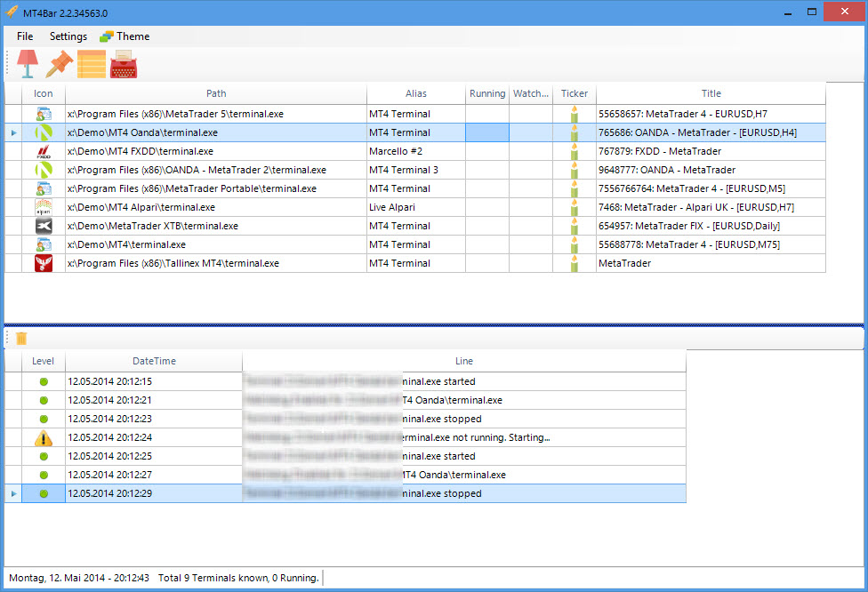
Task: Maximize the MT4Bar window
Action: [x=812, y=12]
